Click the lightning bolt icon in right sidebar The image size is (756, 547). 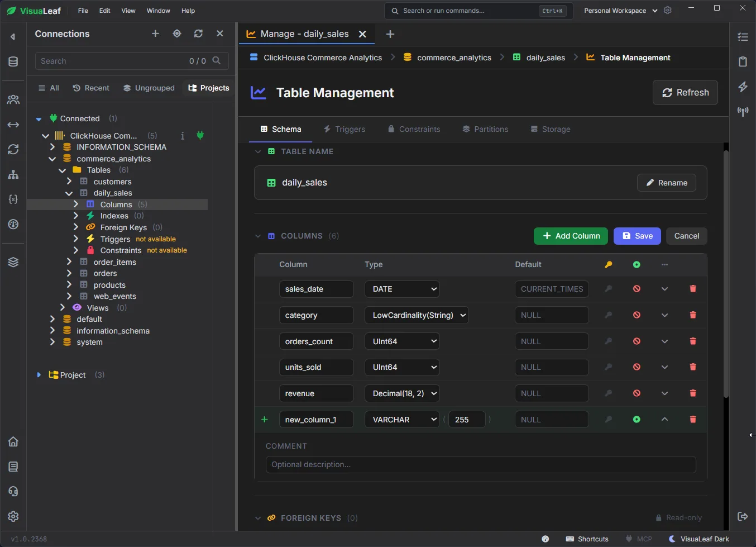[743, 87]
